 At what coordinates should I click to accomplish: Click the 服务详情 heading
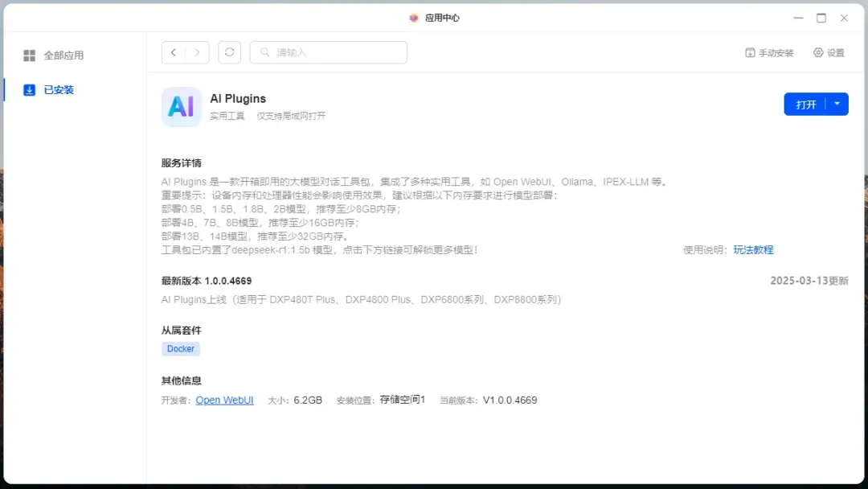coord(181,162)
